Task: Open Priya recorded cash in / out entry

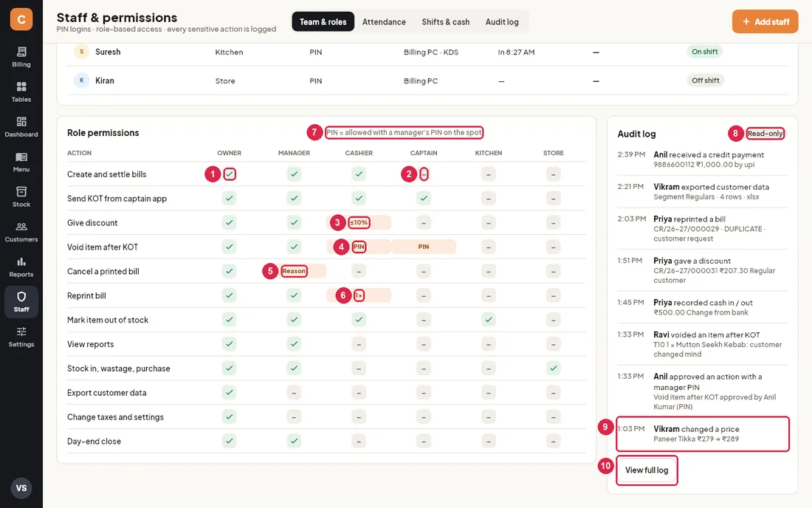Action: (x=702, y=307)
